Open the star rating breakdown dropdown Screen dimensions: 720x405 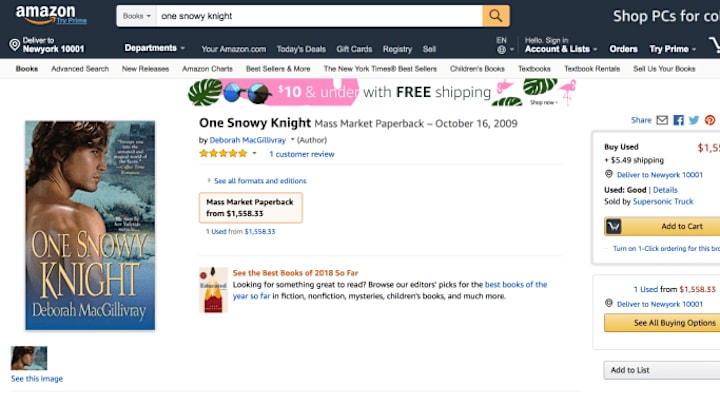254,153
